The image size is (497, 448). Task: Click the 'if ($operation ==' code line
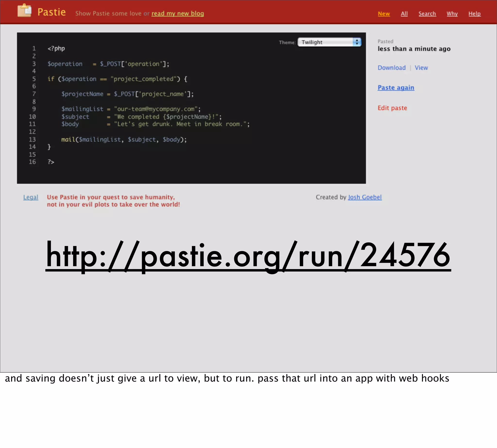(117, 79)
